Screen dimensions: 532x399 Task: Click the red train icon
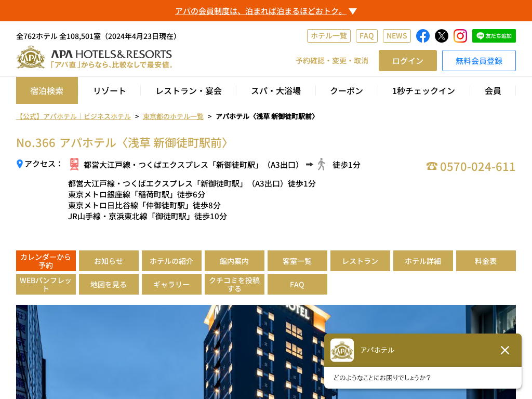(74, 164)
